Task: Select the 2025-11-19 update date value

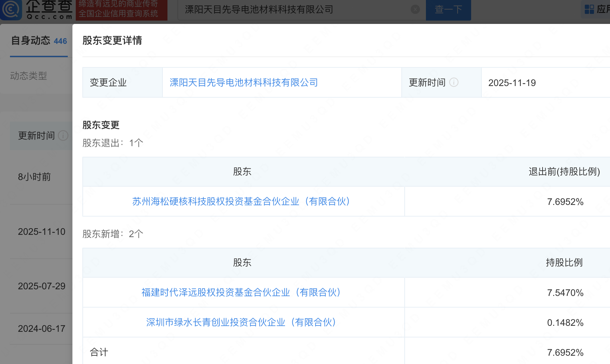Action: click(x=512, y=83)
